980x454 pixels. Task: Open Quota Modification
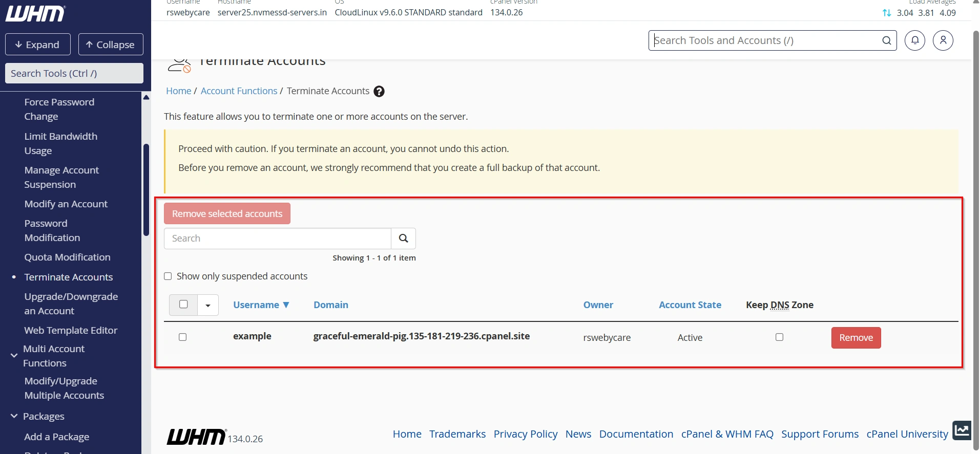(x=67, y=257)
